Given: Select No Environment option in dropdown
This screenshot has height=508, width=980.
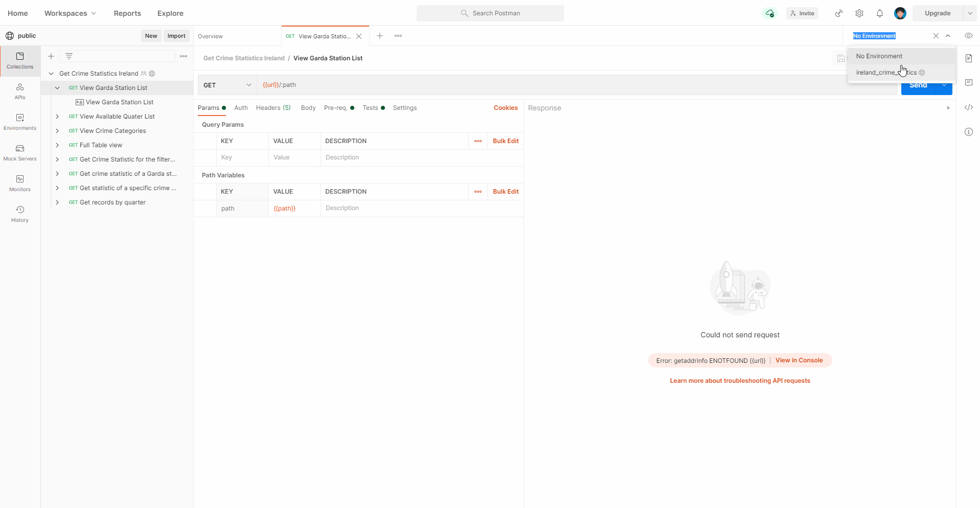Looking at the screenshot, I should (902, 56).
